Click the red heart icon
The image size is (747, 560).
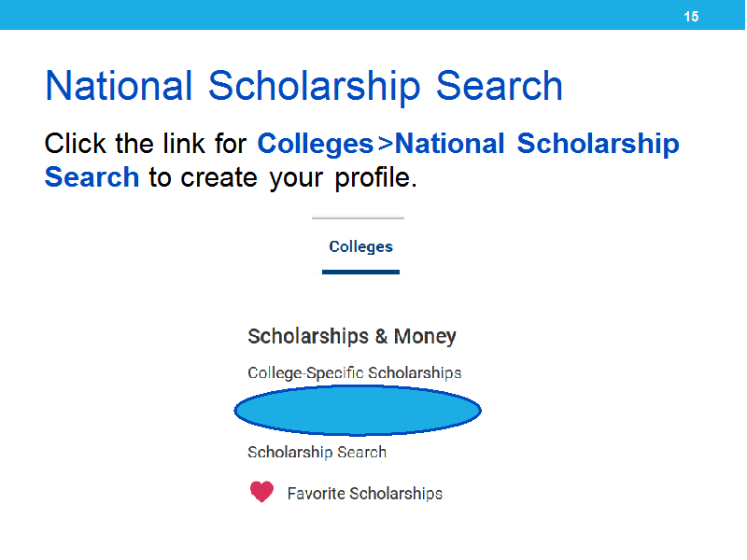coord(261,492)
